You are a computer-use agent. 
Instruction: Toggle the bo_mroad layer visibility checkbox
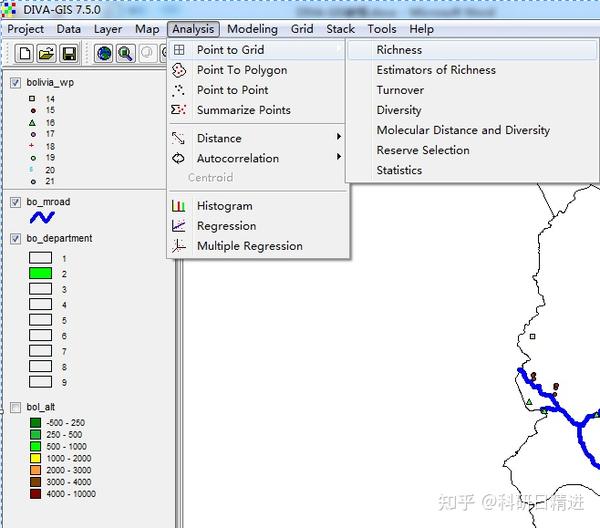pos(15,202)
